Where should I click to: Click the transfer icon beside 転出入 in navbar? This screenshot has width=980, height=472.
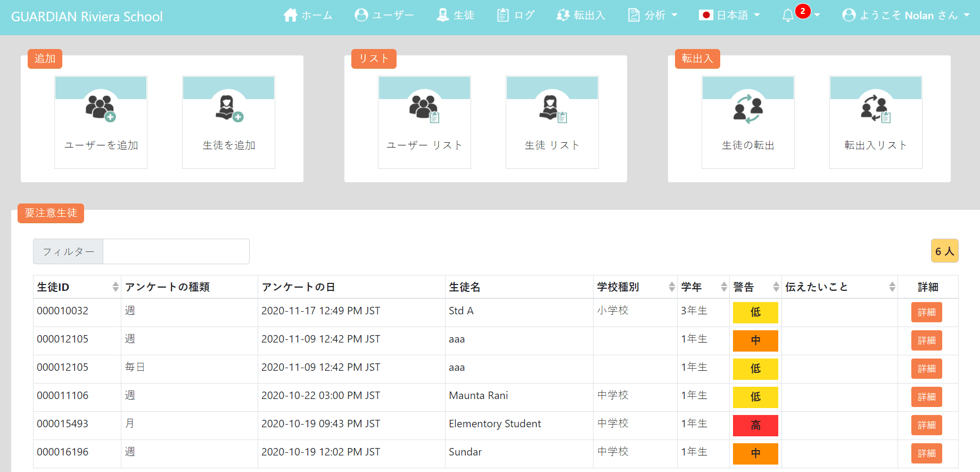pos(563,15)
